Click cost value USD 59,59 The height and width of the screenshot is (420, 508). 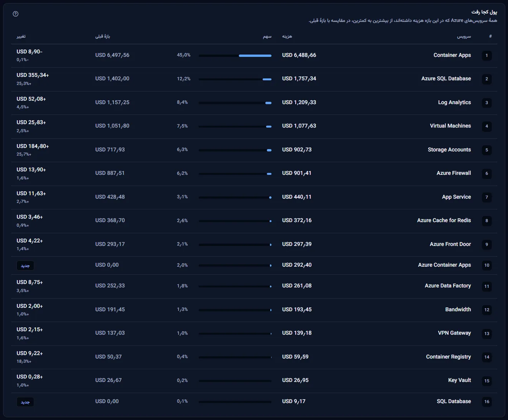(x=295, y=357)
